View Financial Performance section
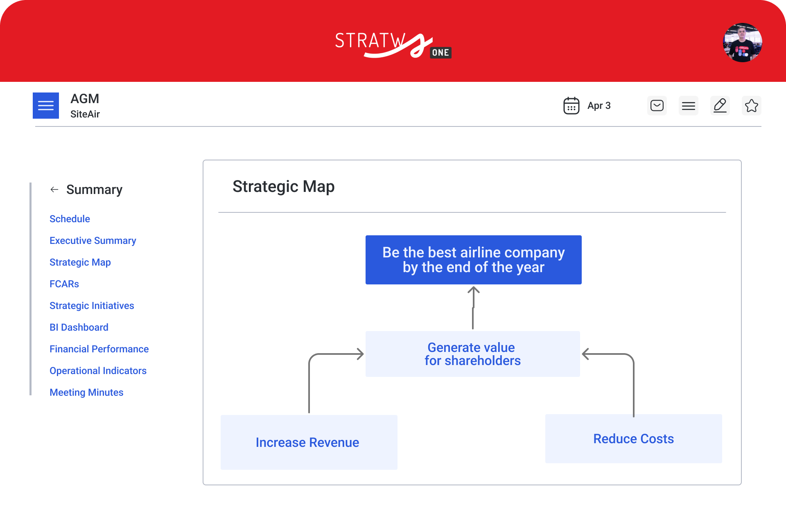Viewport: 786px width, 532px height. [x=99, y=349]
